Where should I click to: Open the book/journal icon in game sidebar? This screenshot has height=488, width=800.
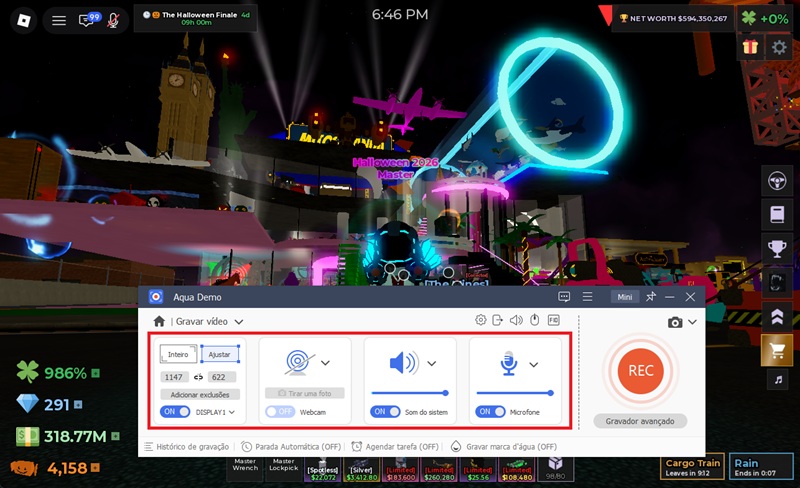(x=777, y=214)
